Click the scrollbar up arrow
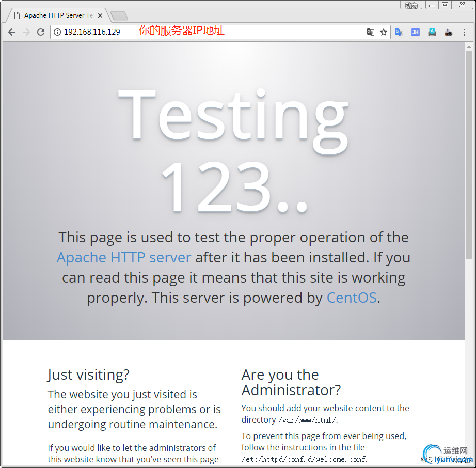476x468 pixels. coord(469,46)
